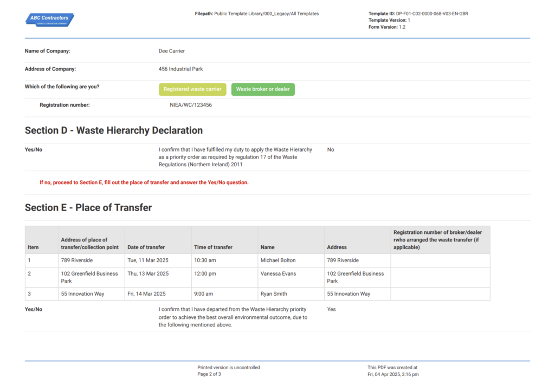Viewport: 555px width, 392px height.
Task: Click the Section E Place of Transfer heading
Action: (x=88, y=208)
